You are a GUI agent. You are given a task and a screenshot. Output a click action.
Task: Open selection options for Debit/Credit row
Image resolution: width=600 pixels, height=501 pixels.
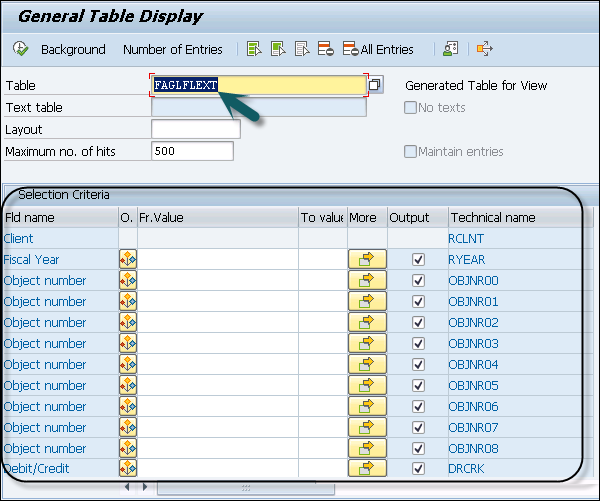pos(128,469)
